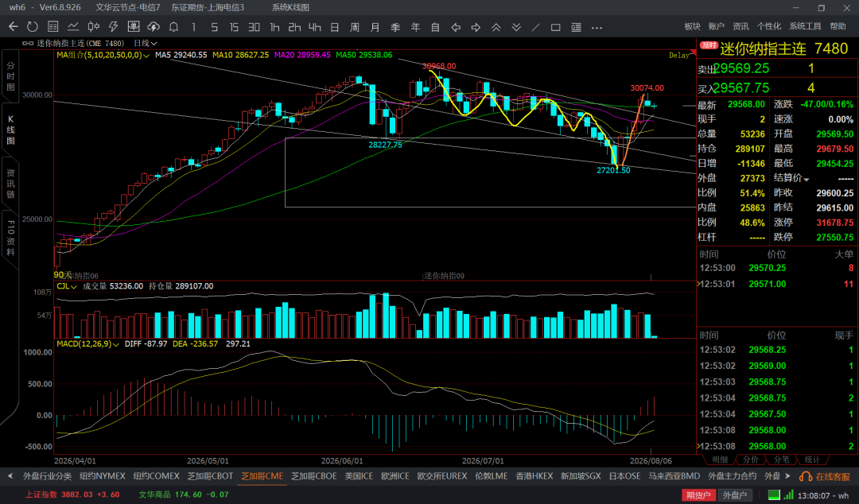Screen dimensions: 859x504
Task: Select the yearly 年 period button
Action: tap(415, 27)
